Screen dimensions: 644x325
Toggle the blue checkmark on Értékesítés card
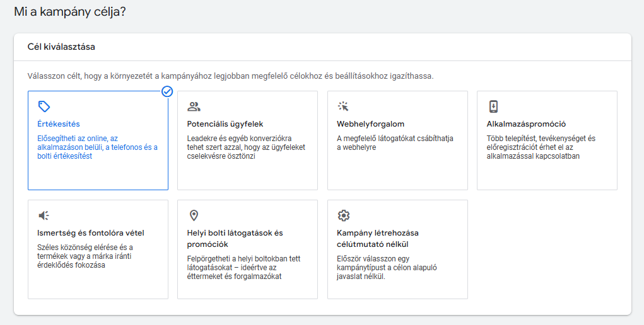(x=167, y=91)
